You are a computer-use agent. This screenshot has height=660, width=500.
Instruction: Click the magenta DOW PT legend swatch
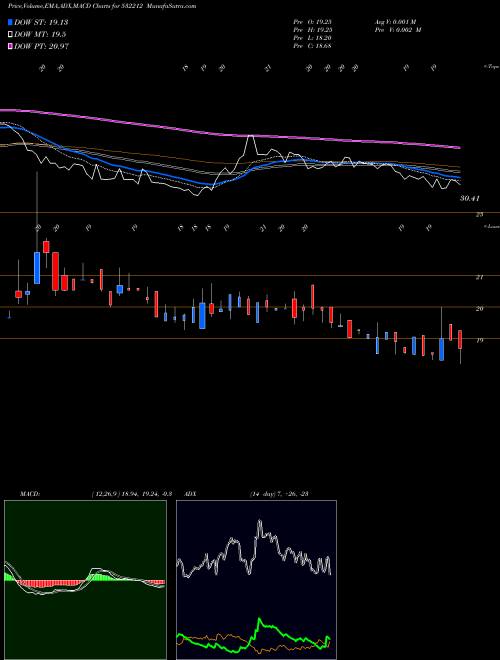pos(10,46)
